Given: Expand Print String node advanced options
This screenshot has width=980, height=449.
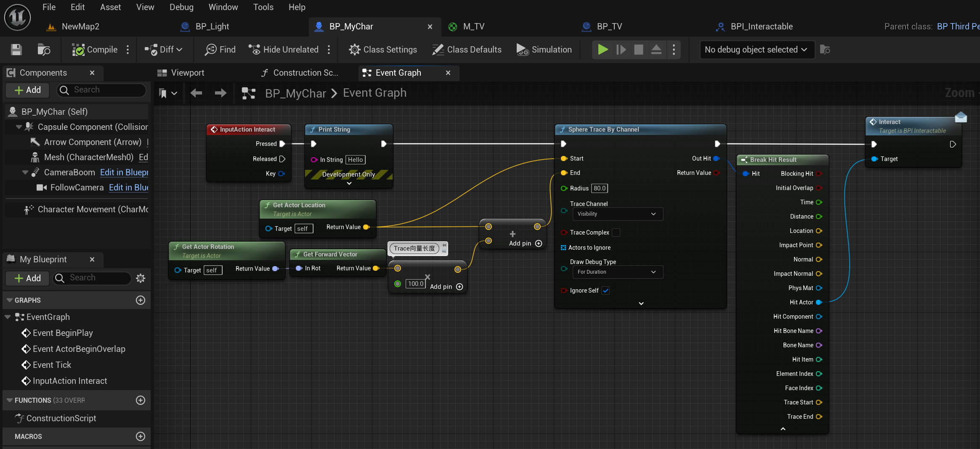Looking at the screenshot, I should coord(349,183).
